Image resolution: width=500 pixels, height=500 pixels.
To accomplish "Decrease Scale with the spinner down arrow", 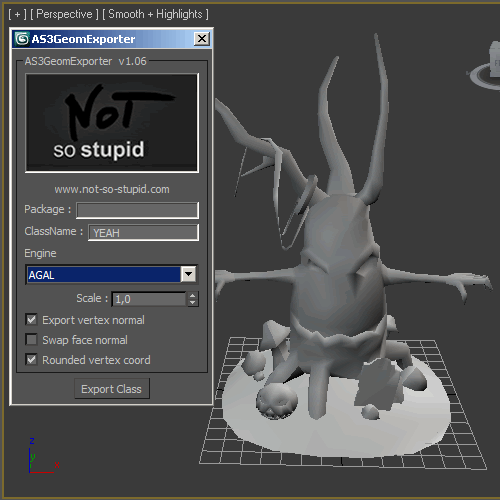I will pyautogui.click(x=192, y=303).
